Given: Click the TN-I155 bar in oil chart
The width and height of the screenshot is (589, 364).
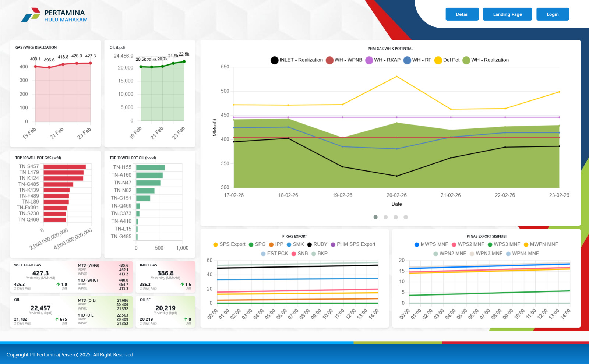Looking at the screenshot, I should (150, 167).
